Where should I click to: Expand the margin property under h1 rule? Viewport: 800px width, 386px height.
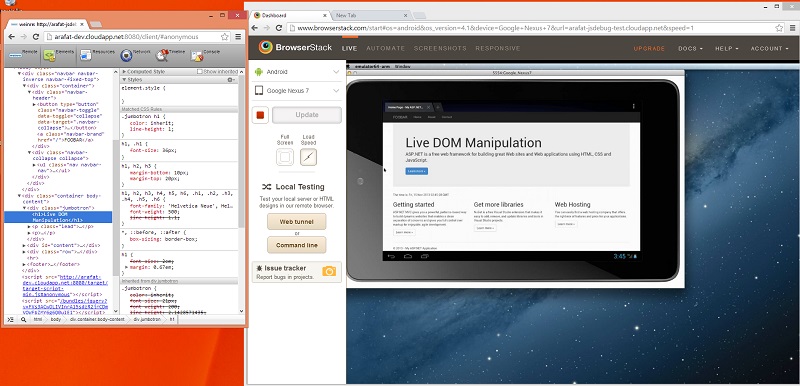[127, 267]
